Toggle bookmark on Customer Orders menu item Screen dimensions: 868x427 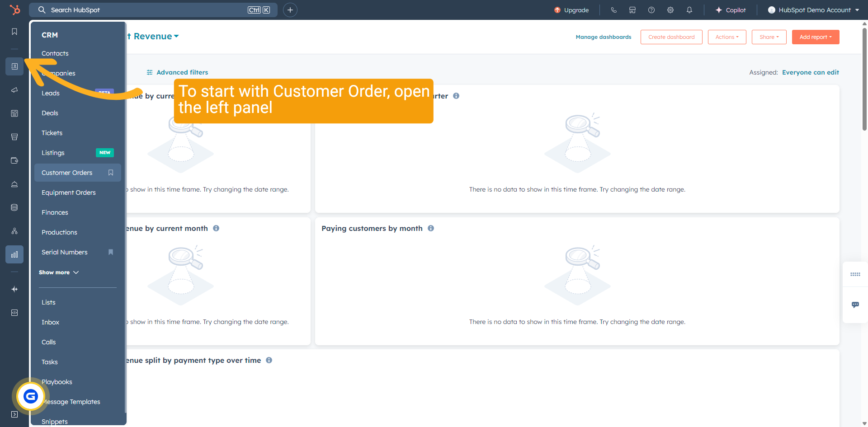coord(111,173)
